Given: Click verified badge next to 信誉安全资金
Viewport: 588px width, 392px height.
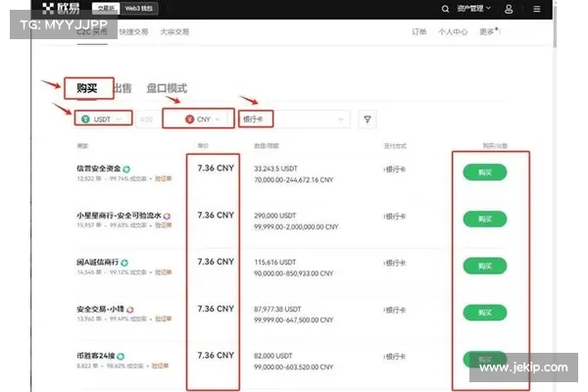Looking at the screenshot, I should coord(127,168).
